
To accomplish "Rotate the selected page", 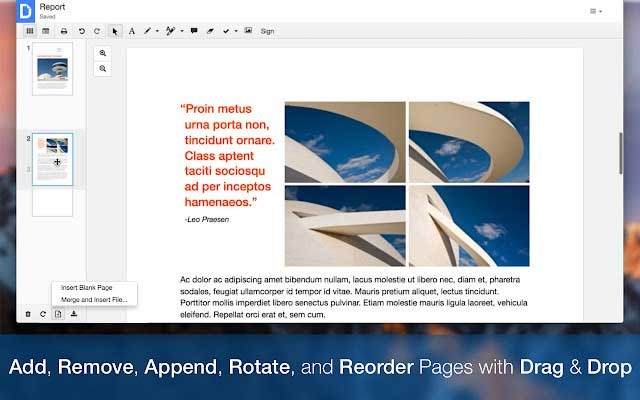I will 43,314.
